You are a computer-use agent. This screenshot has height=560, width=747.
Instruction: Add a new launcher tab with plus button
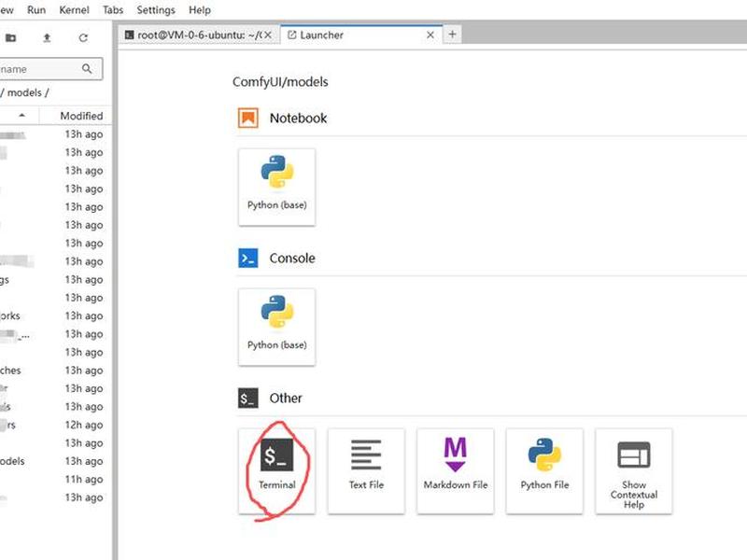point(452,35)
